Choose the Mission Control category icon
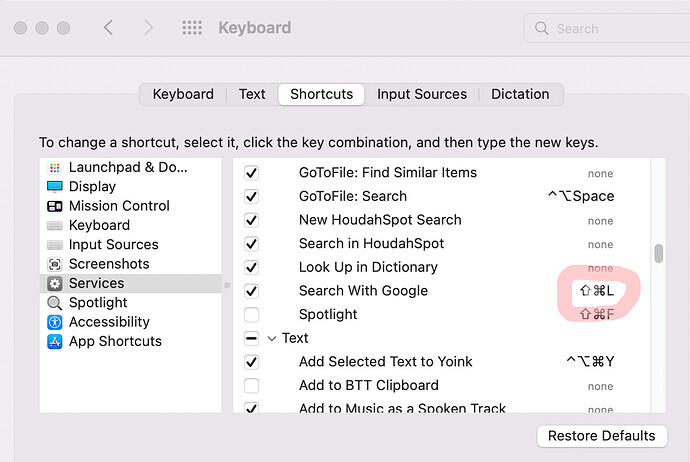The image size is (690, 462). (55, 206)
